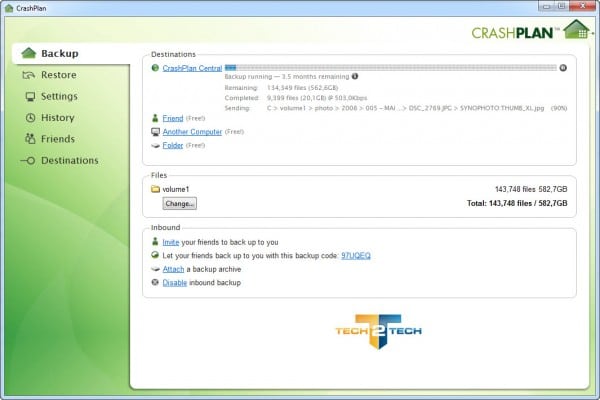Viewport: 600px width, 400px height.
Task: Click the backup progress bar
Action: [390, 68]
